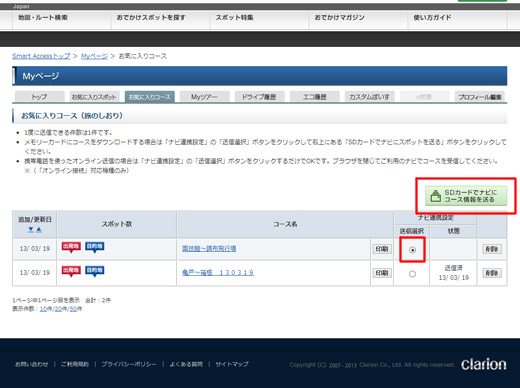Print the 国技館 course with 印刷
The image size is (520, 388).
[x=382, y=249]
